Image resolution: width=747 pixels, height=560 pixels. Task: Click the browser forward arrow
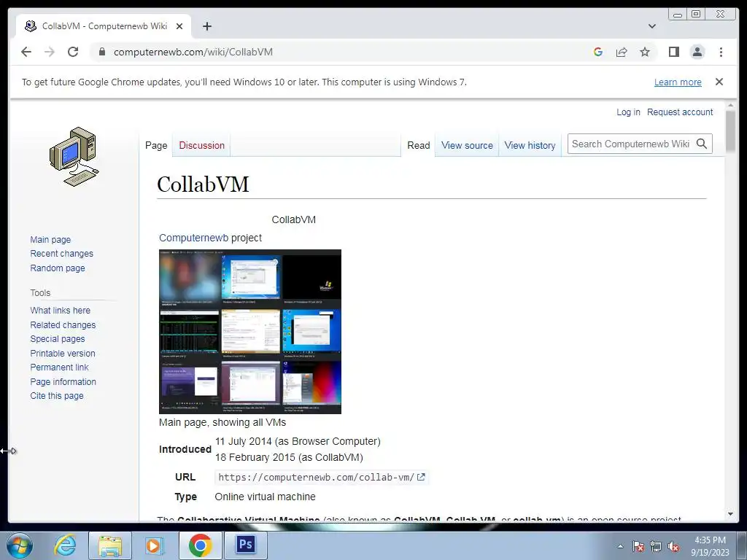pos(50,52)
